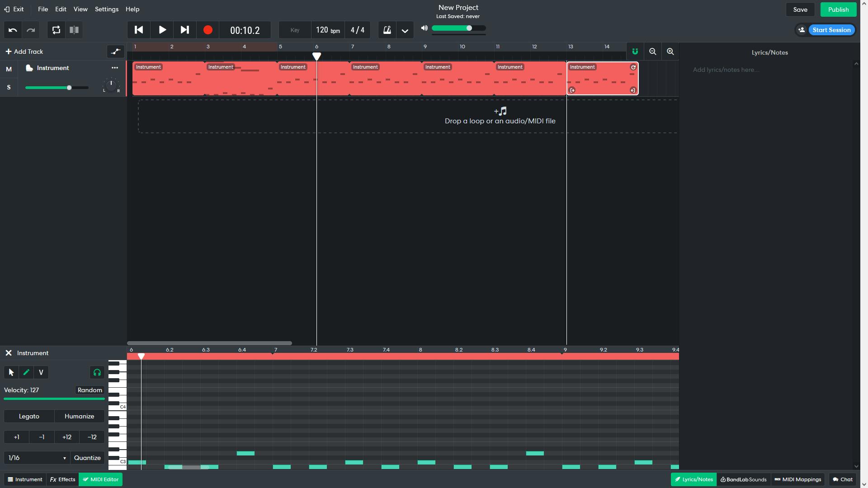Open the Settings menu

[106, 9]
